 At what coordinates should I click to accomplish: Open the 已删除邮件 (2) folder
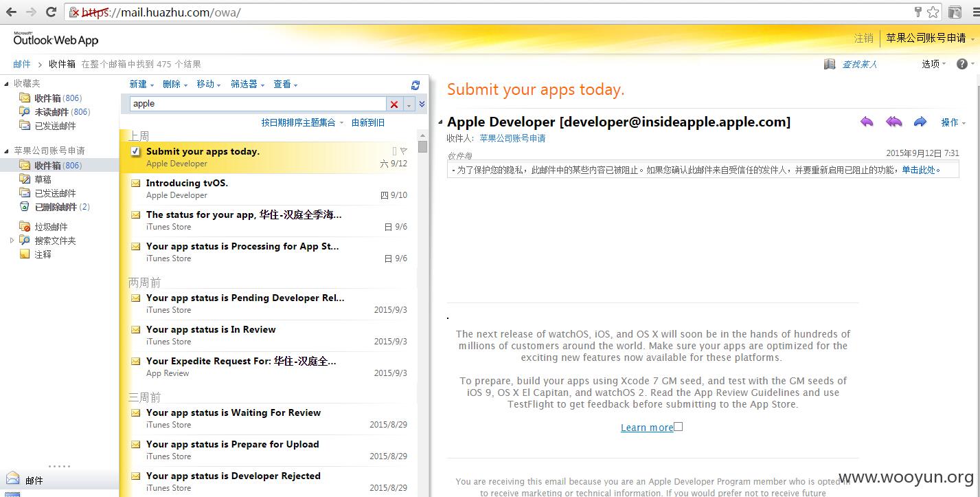62,207
